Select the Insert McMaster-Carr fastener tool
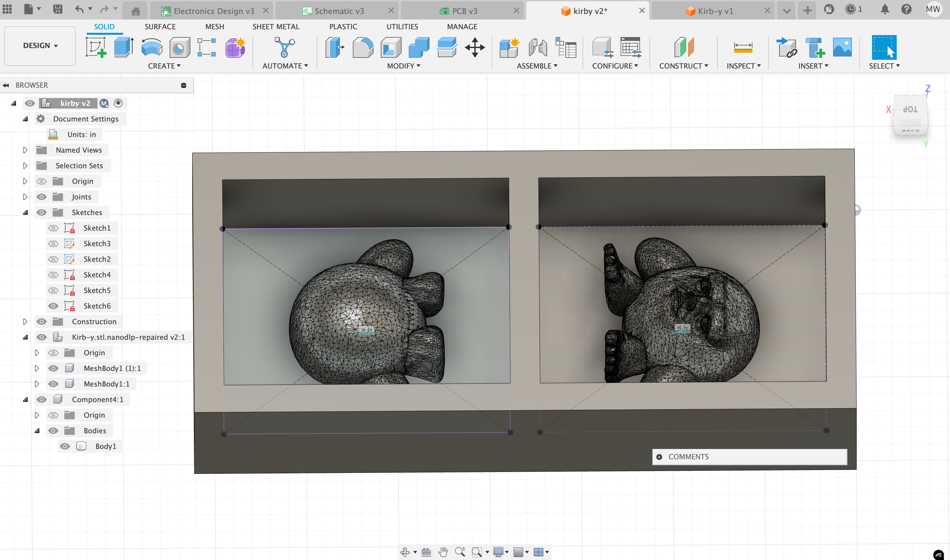950x560 pixels. [815, 47]
